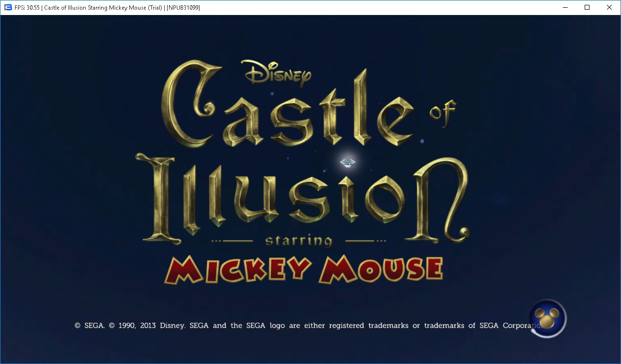Image resolution: width=621 pixels, height=364 pixels.
Task: Click the small golden word 'of'
Action: (x=442, y=114)
